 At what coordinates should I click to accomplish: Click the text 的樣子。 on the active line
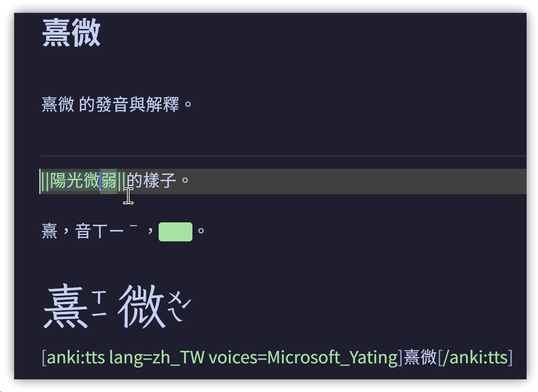(x=159, y=181)
